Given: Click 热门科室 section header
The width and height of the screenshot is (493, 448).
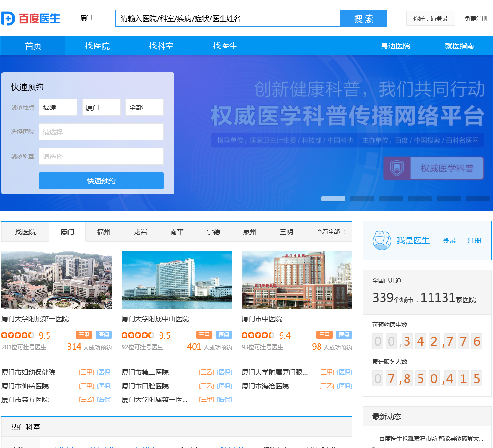Looking at the screenshot, I should click(26, 427).
